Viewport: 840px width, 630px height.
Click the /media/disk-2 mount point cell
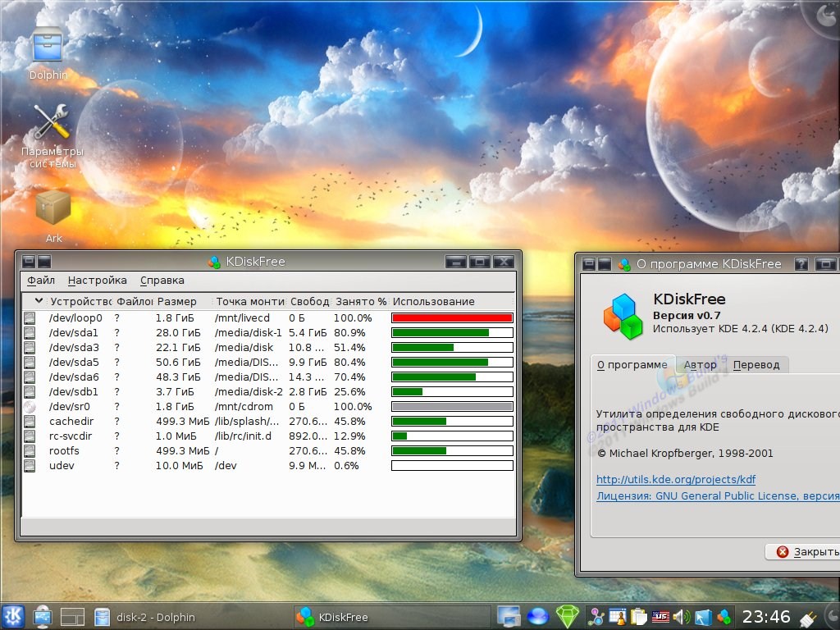[249, 391]
